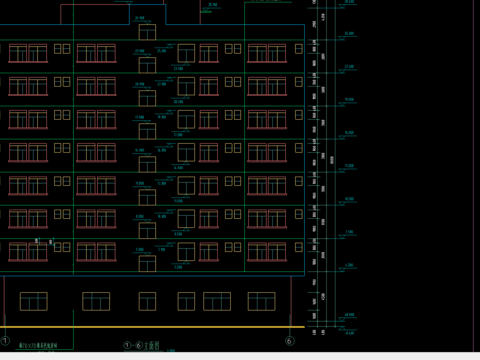
Task: Select the thick yellow ground line
Action: [152, 327]
